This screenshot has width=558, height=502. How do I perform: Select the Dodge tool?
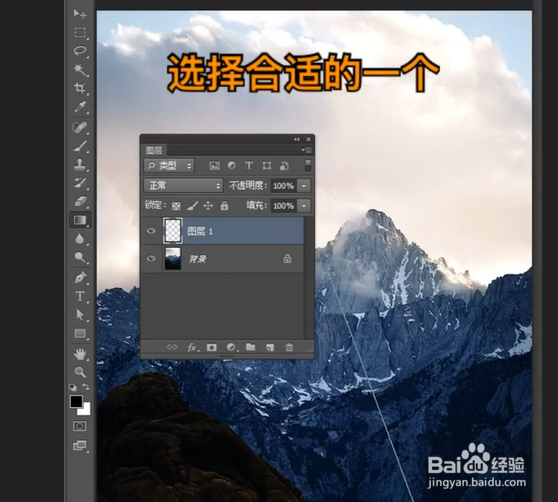80,257
